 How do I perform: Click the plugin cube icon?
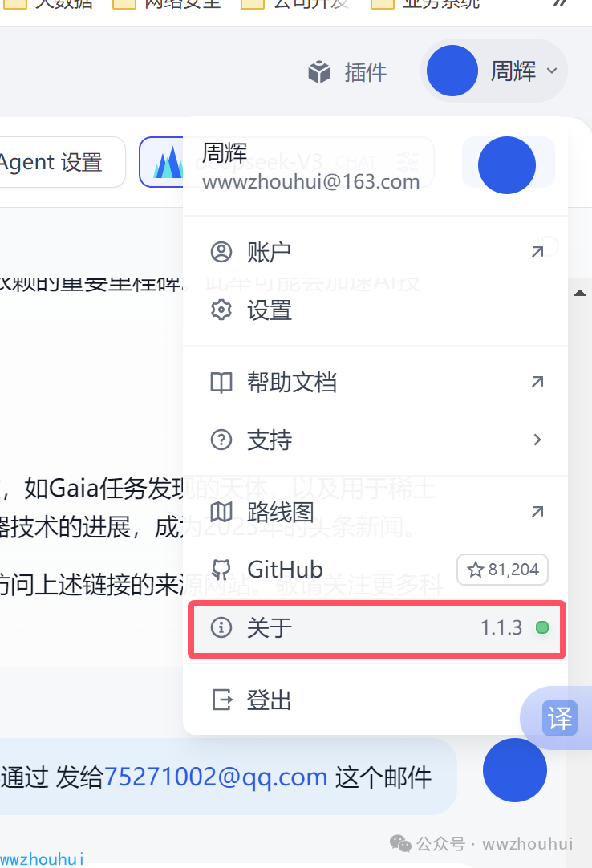319,72
